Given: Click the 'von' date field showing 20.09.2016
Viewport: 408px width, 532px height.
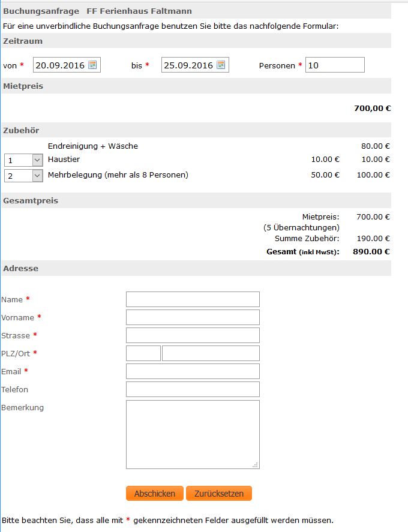Looking at the screenshot, I should (67, 65).
